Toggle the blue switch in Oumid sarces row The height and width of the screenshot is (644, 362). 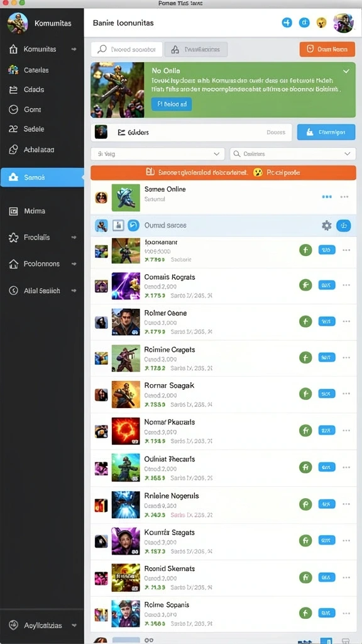(344, 225)
